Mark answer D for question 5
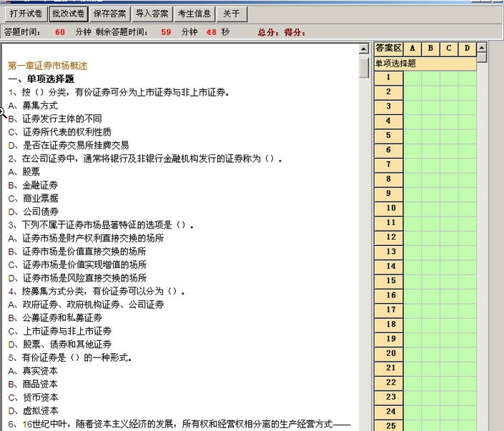Image resolution: width=504 pixels, height=431 pixels. pyautogui.click(x=467, y=136)
